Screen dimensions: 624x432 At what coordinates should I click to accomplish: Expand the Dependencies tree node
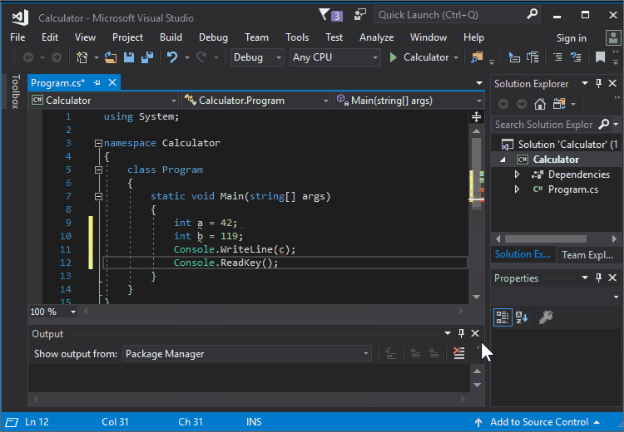coord(517,174)
